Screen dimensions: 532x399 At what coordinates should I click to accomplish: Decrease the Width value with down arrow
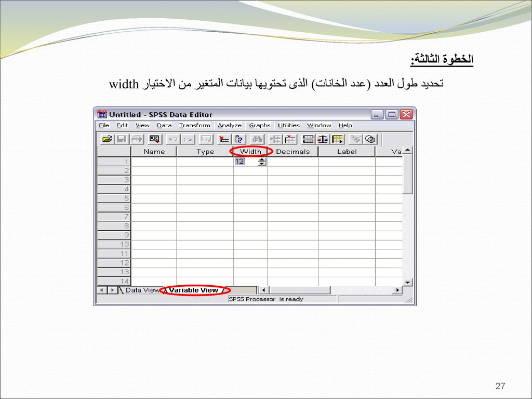(262, 164)
